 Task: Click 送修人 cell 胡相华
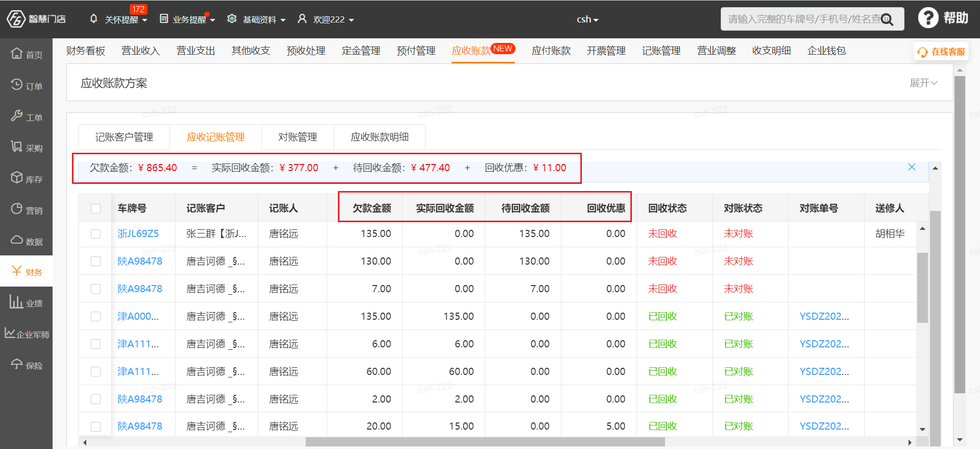(x=890, y=233)
